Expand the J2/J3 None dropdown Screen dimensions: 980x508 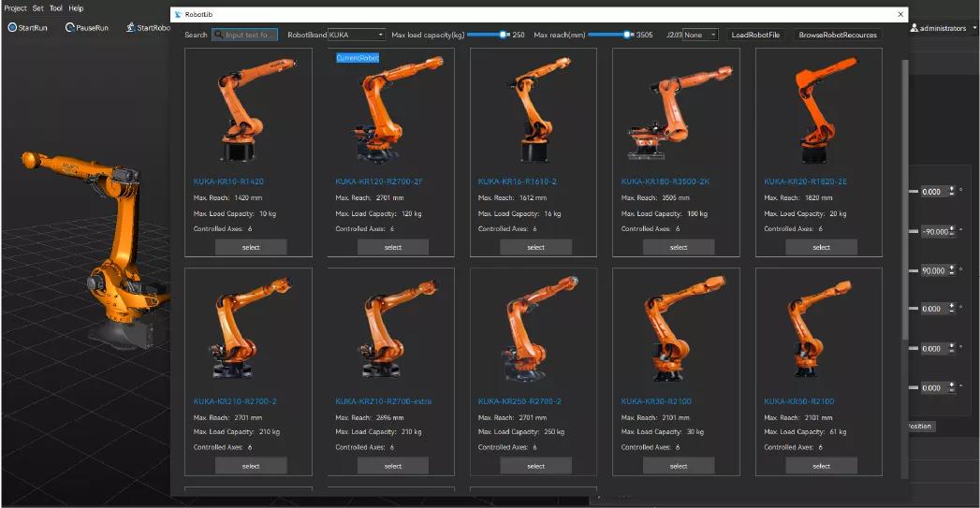click(700, 35)
